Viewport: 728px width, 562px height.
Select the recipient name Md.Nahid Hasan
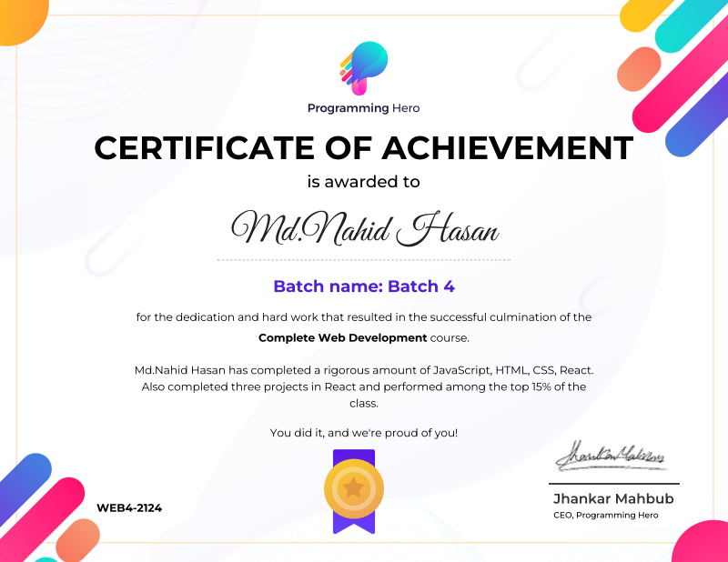pyautogui.click(x=363, y=227)
